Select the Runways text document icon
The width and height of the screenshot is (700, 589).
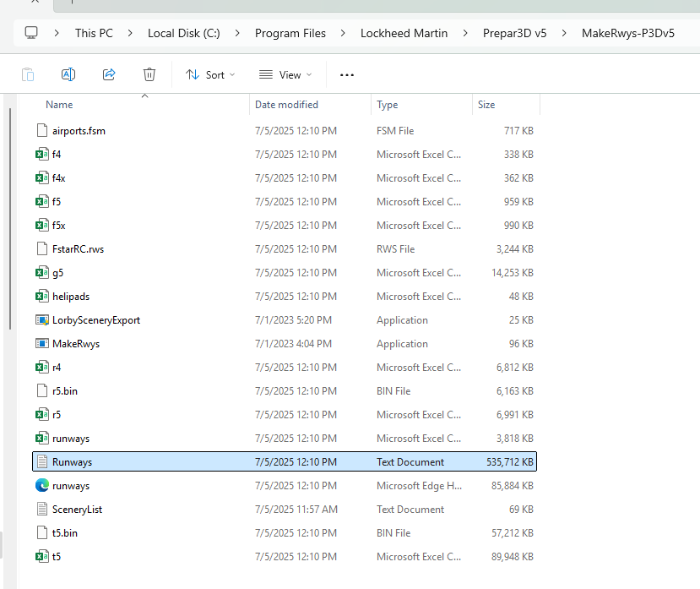point(42,461)
